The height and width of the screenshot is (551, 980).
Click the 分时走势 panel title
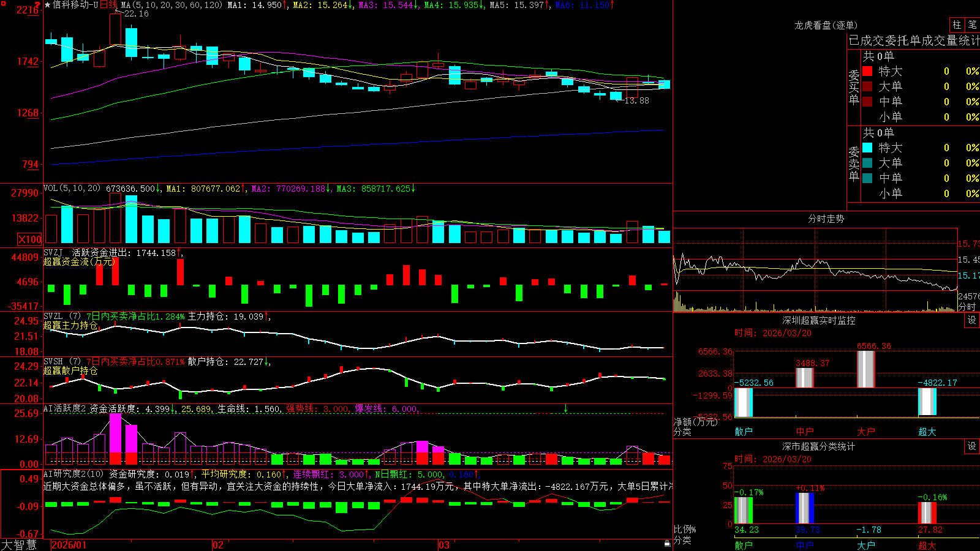(x=826, y=219)
